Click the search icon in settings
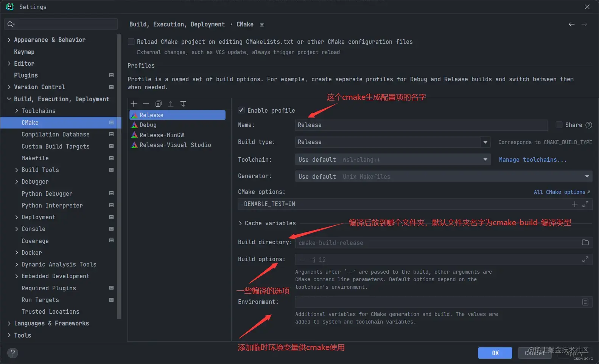This screenshot has height=364, width=599. pyautogui.click(x=11, y=24)
